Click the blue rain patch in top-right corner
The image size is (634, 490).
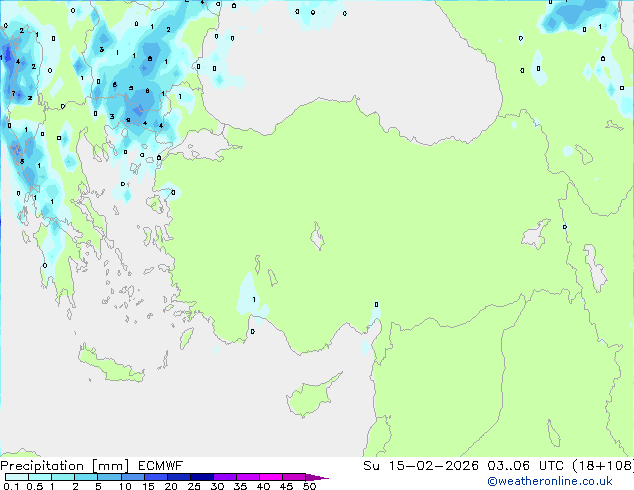tap(576, 17)
